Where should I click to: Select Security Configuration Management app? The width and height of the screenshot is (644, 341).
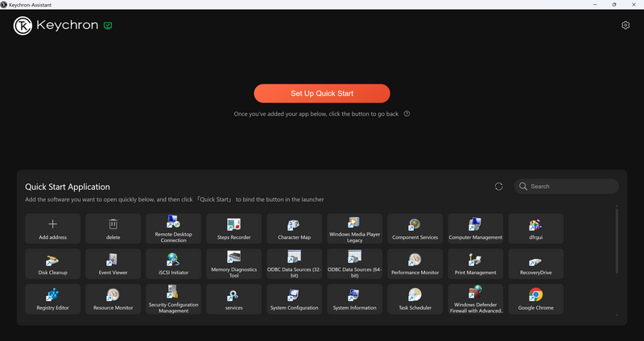[173, 299]
